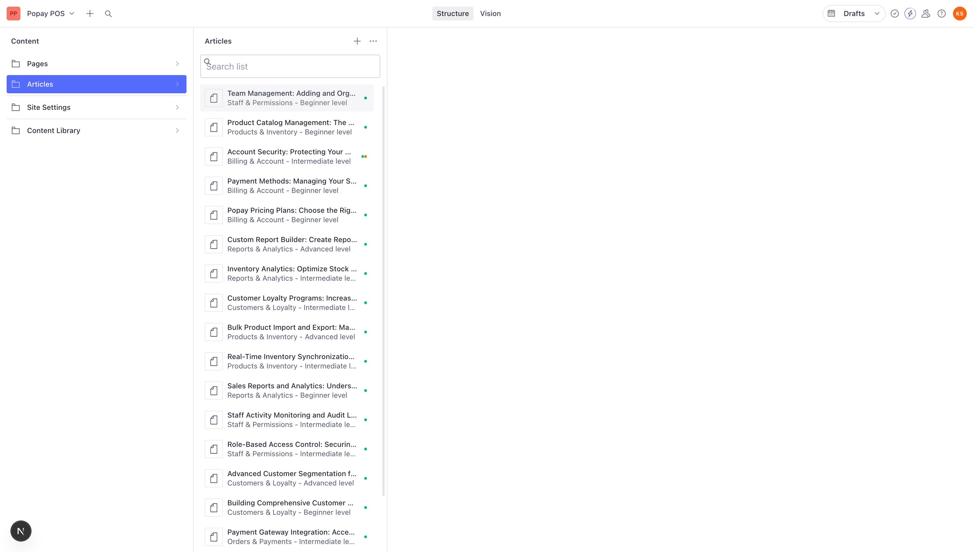Click document icon for Product Catalog Management
Image resolution: width=980 pixels, height=552 pixels.
[x=214, y=128]
